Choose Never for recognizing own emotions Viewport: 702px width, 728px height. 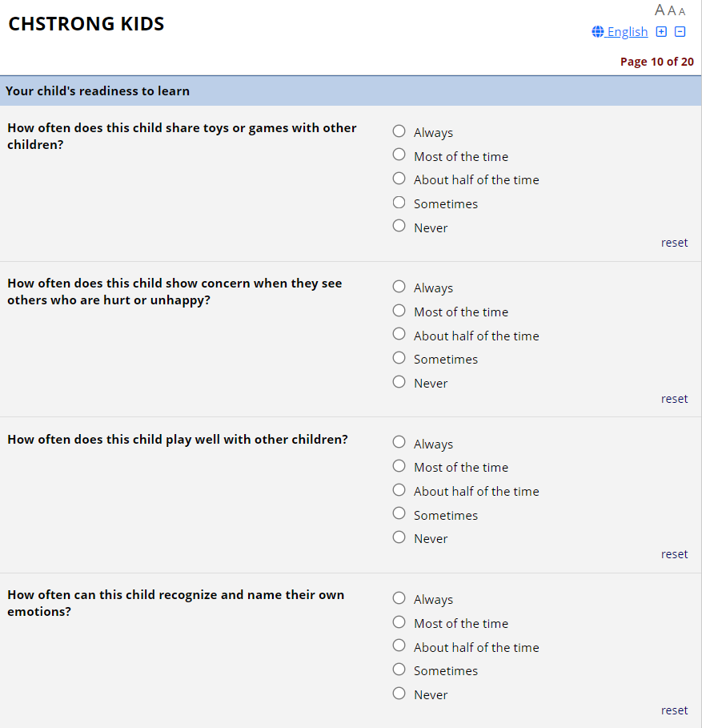pos(399,694)
